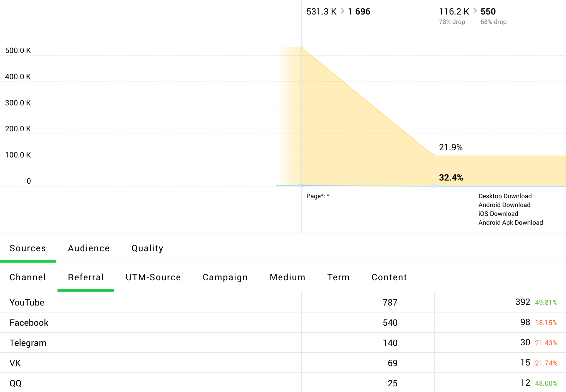Viewport: 566px width, 392px height.
Task: Select the funnel marker under 531.3 K
Action: coord(301,47)
